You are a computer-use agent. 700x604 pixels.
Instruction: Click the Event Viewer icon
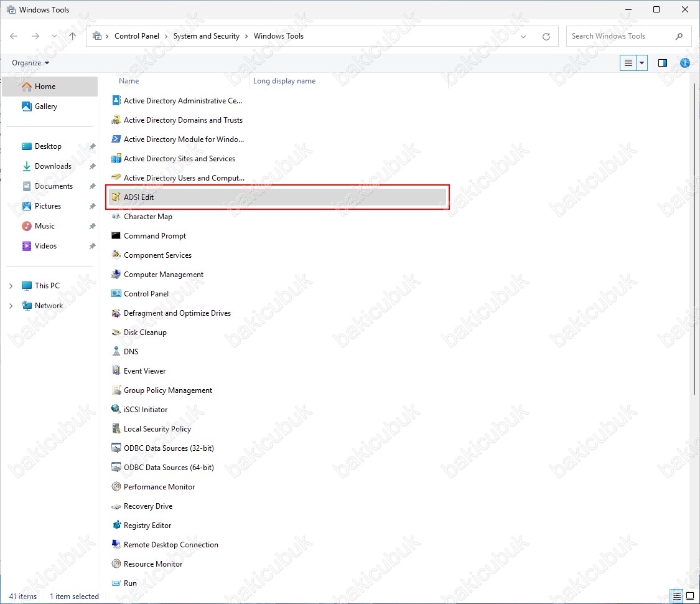pos(116,371)
